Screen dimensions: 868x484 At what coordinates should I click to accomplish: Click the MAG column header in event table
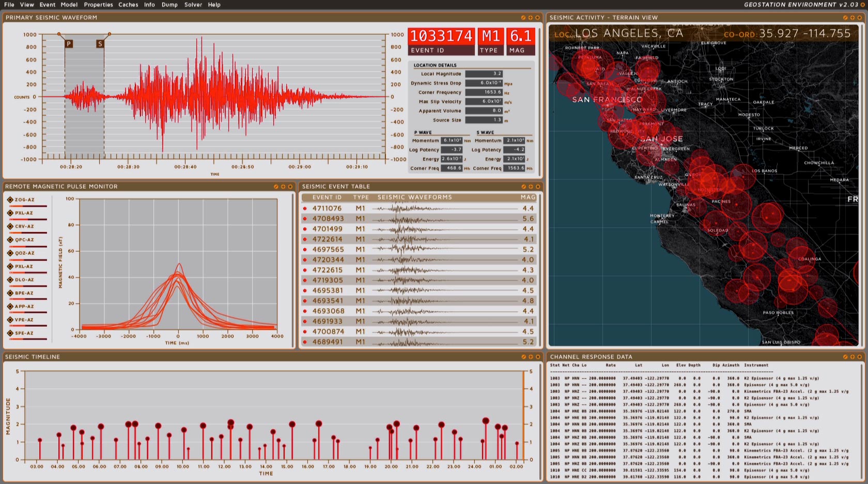(x=528, y=197)
